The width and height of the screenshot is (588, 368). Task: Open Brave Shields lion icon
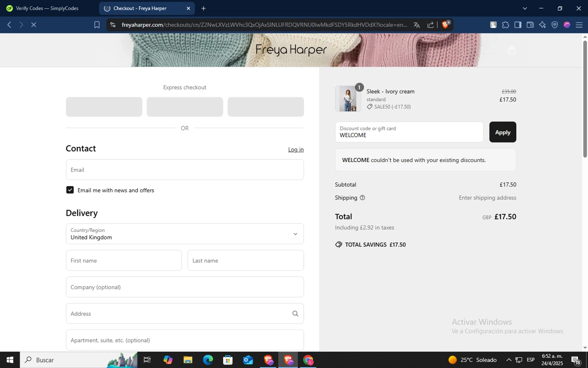446,25
